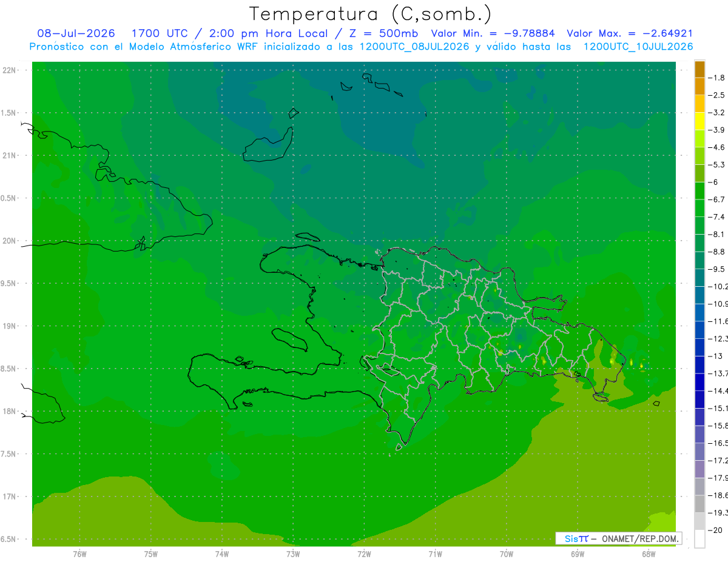Viewport: 728px width, 562px height.
Task: Click the "1200UTC_08JUL2026" initialization time
Action: (414, 47)
